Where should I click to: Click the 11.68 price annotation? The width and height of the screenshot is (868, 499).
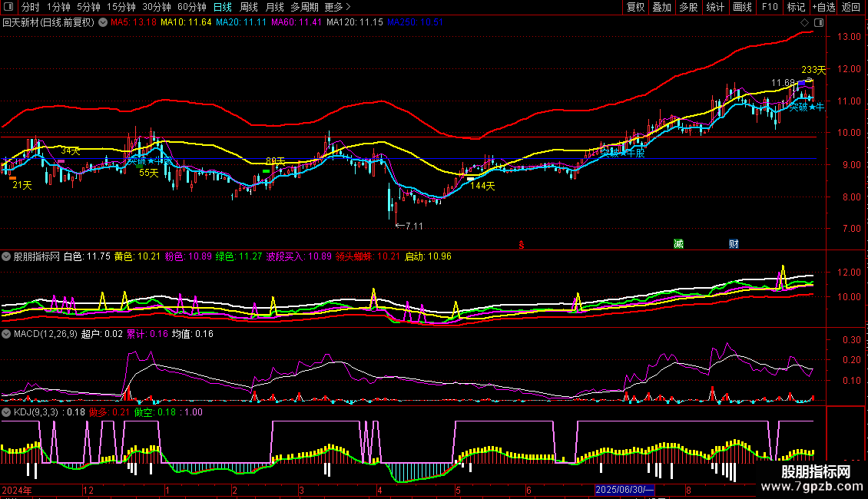coord(784,83)
